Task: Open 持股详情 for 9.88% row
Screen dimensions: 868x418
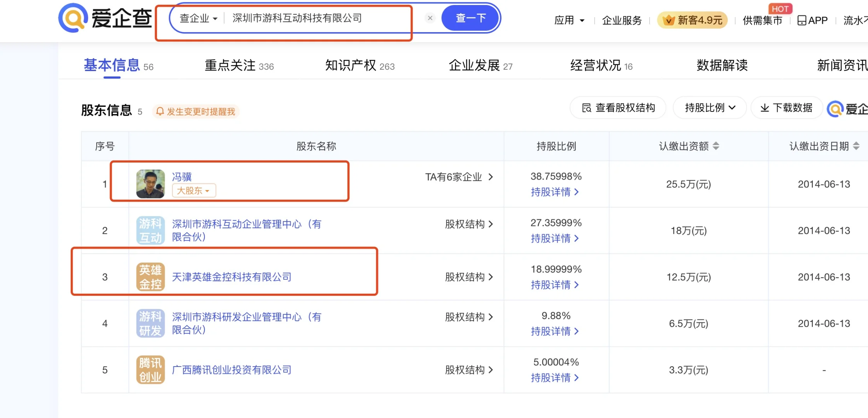Action: (554, 331)
